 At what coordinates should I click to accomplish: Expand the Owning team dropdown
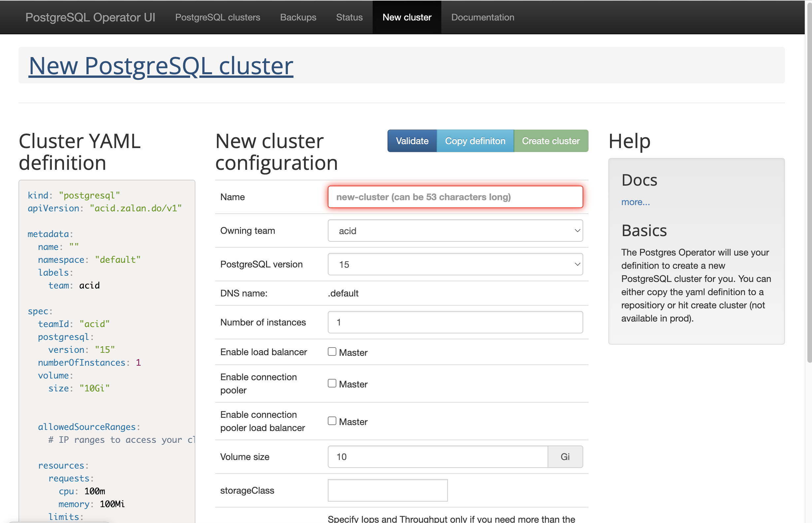(455, 231)
